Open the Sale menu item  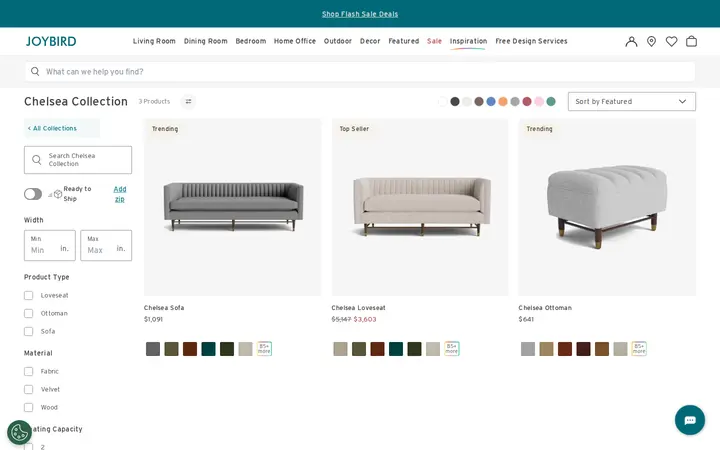coord(434,41)
